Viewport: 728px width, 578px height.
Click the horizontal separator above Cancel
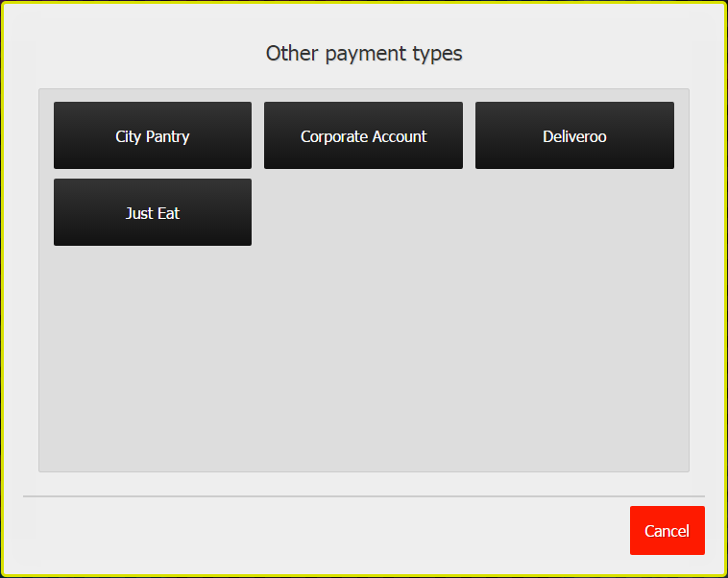tap(363, 496)
